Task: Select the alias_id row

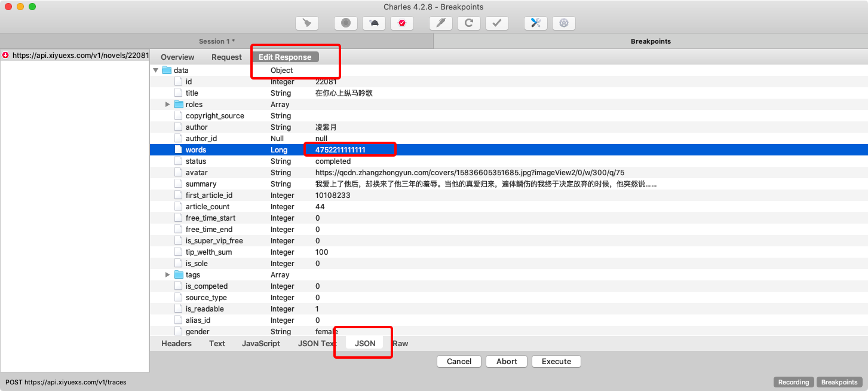Action: click(x=508, y=320)
